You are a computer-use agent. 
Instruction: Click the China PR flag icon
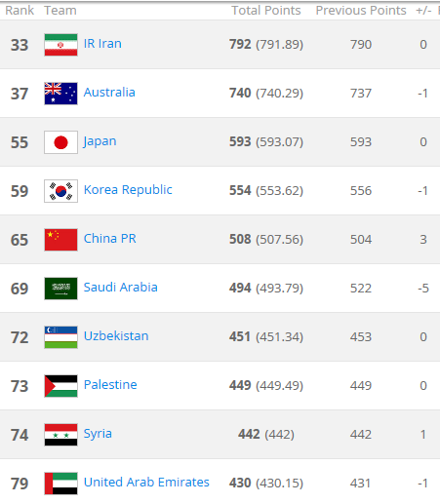pos(60,240)
